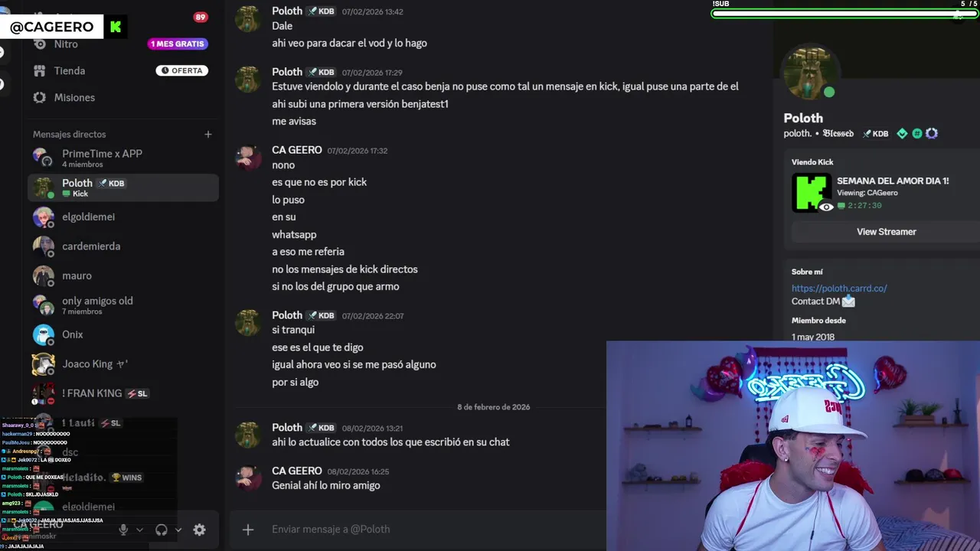Expand microphone input options chevron
Image resolution: width=980 pixels, height=551 pixels.
(x=139, y=530)
